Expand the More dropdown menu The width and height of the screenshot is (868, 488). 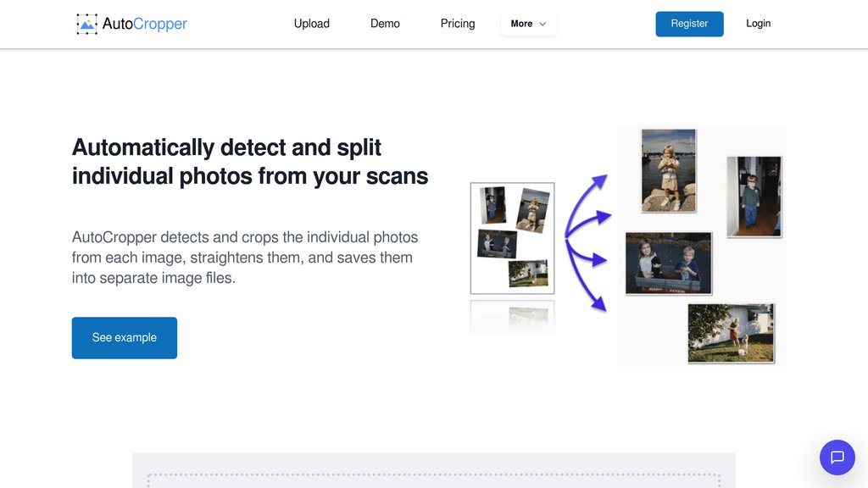point(528,24)
